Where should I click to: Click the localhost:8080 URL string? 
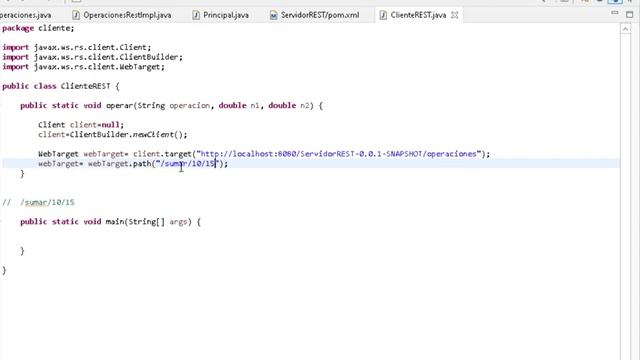click(x=339, y=154)
